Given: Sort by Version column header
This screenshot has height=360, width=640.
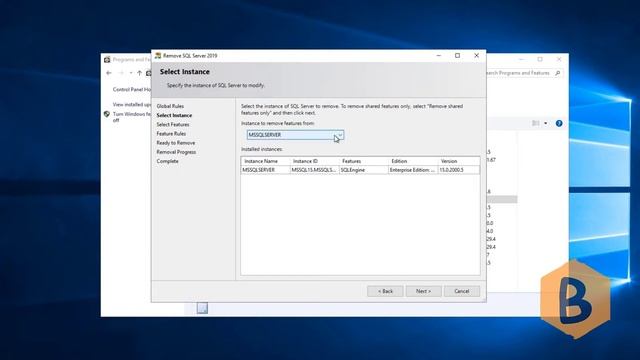Looking at the screenshot, I should coord(458,161).
